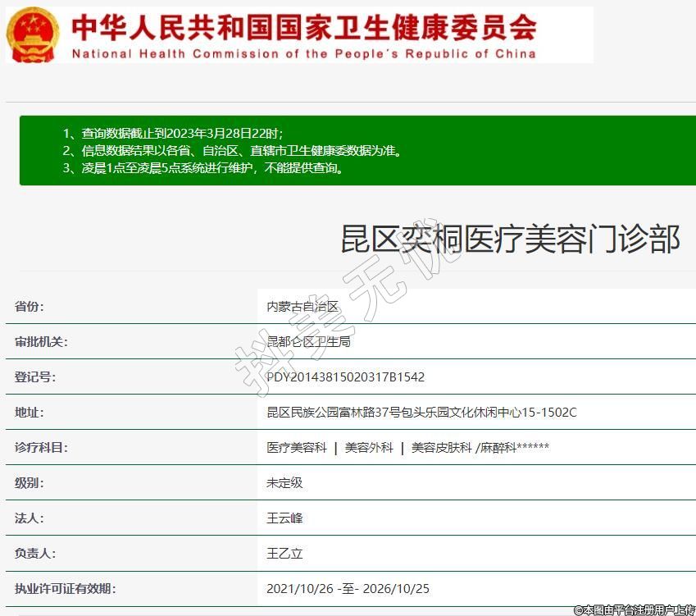Click the 美容皮肤科 /麻醉科 department entry
This screenshot has height=616, width=696.
pyautogui.click(x=480, y=448)
